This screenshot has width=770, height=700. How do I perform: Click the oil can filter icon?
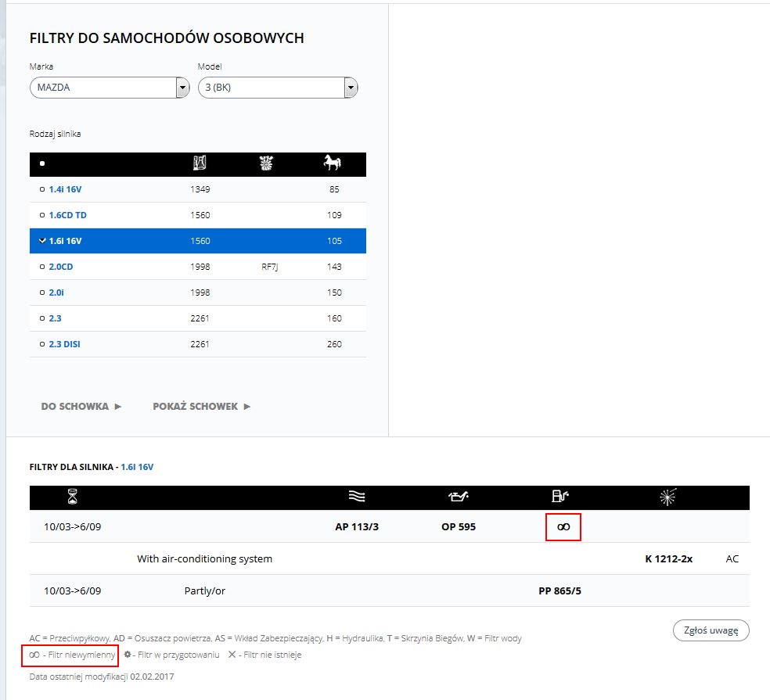click(x=458, y=497)
